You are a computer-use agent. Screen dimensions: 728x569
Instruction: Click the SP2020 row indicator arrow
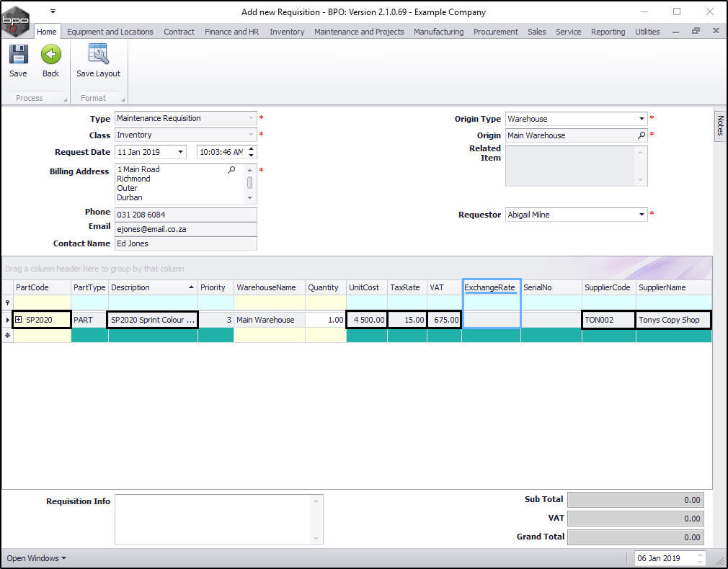[7, 320]
